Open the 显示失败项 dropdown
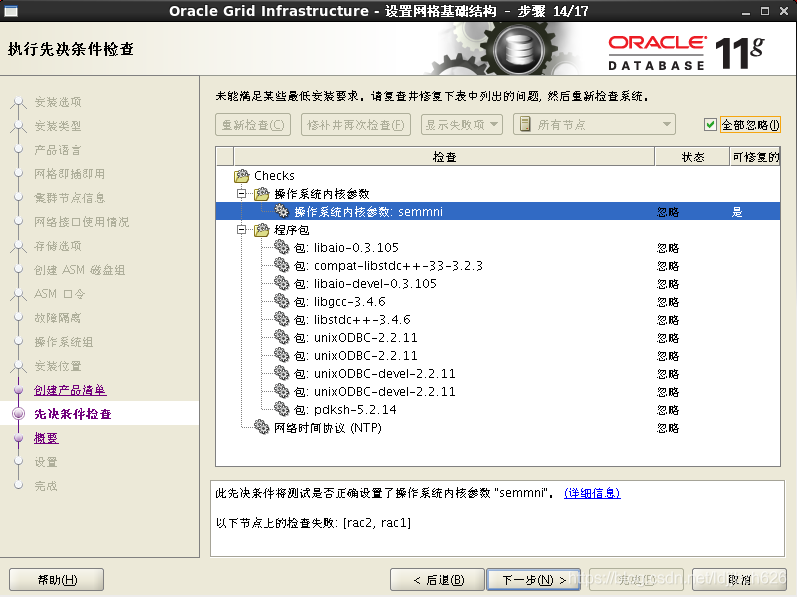 [x=462, y=124]
